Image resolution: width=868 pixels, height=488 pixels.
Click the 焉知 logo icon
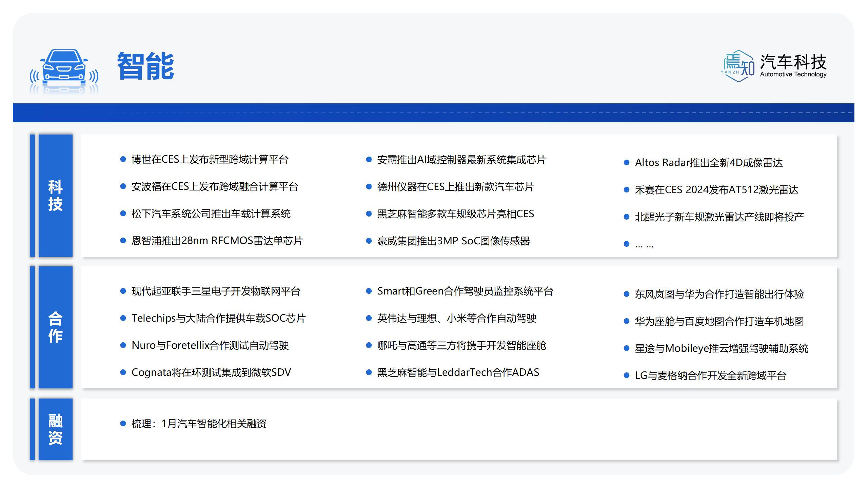point(737,66)
